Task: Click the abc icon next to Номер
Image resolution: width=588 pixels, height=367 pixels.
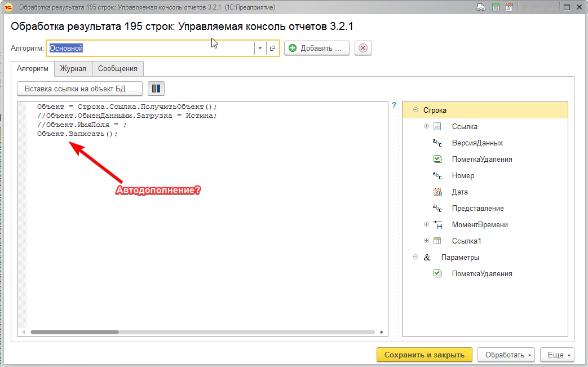Action: pyautogui.click(x=437, y=175)
